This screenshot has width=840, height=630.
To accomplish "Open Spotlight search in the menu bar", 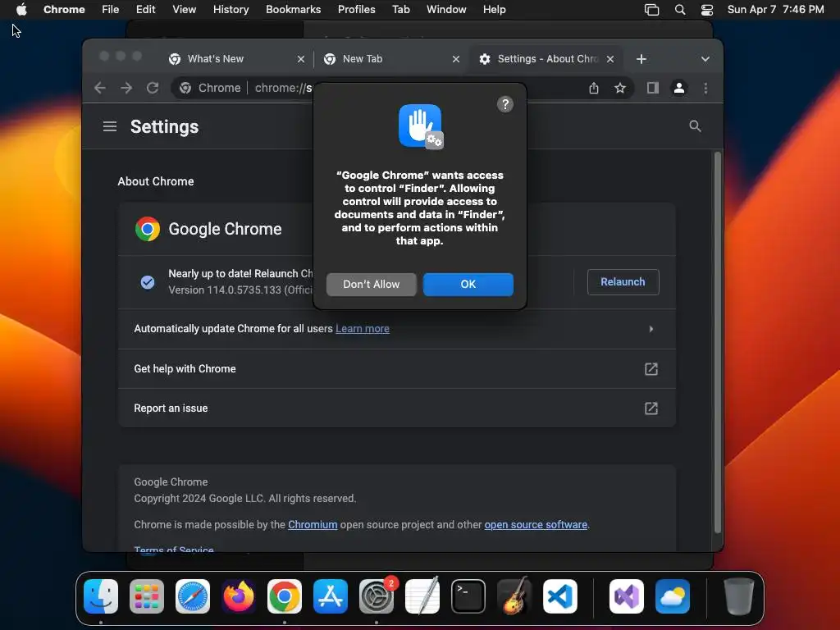I will 680,9.
